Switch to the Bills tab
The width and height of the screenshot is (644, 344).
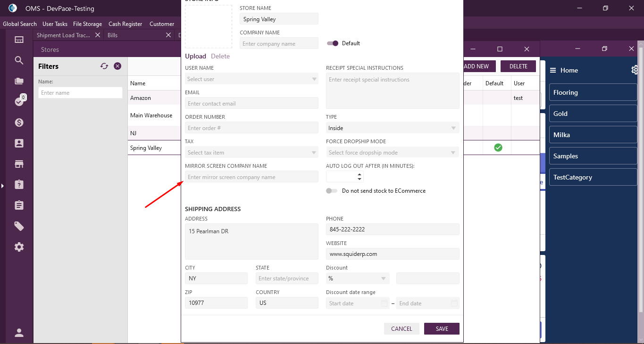(x=112, y=35)
